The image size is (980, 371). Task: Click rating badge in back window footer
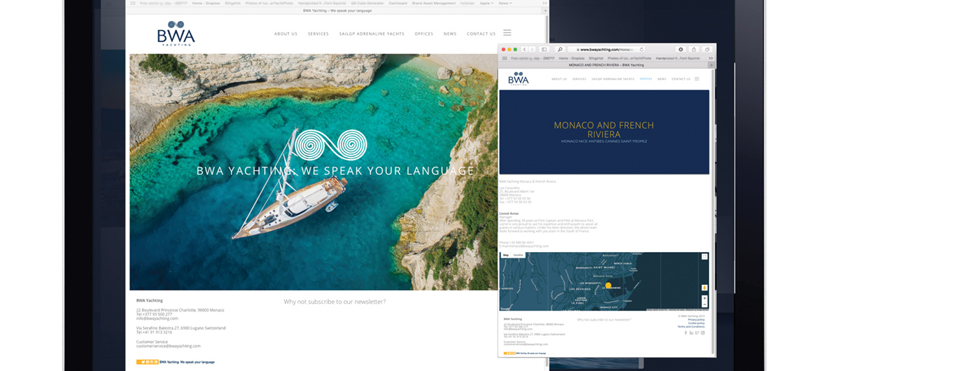coord(146,362)
